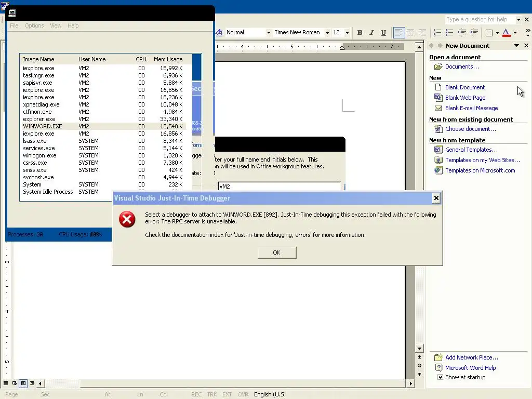Align text right in Word toolbar
This screenshot has height=399, width=532.
(422, 33)
